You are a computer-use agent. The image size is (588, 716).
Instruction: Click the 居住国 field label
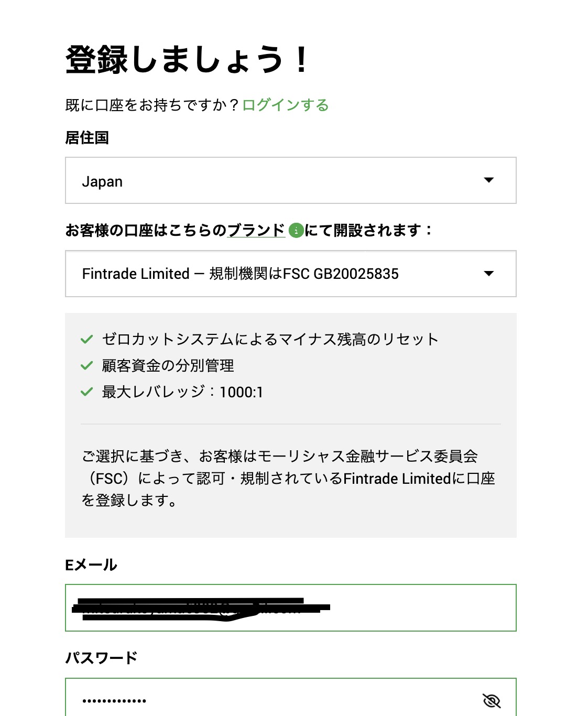pyautogui.click(x=87, y=138)
